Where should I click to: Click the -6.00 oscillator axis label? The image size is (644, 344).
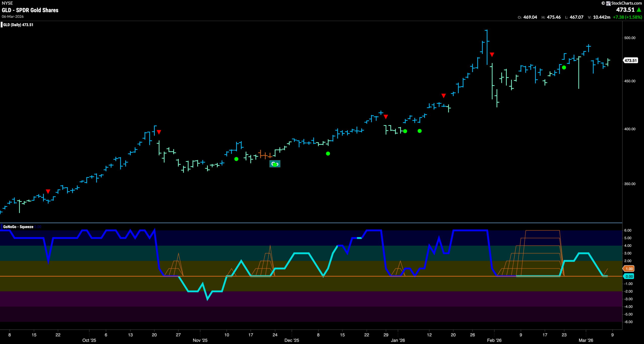(628, 322)
